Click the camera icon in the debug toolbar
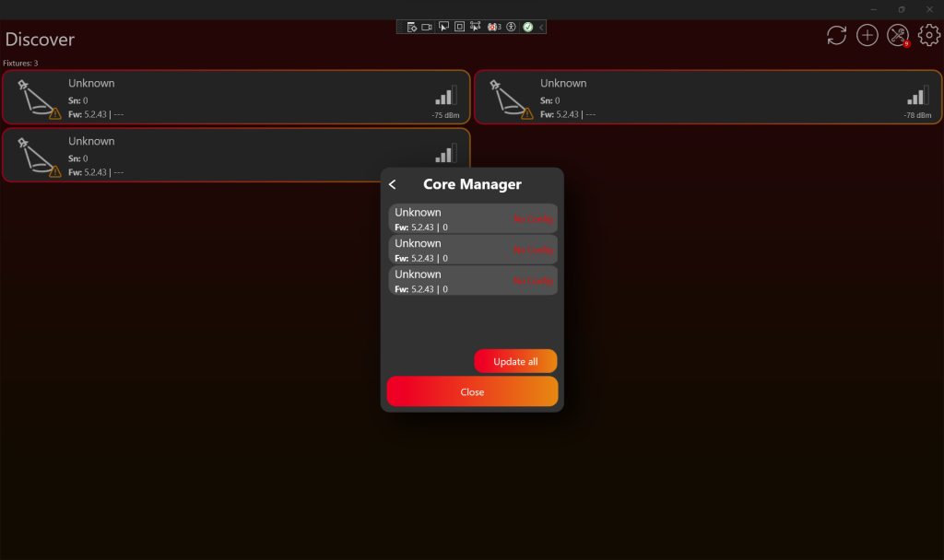 point(428,27)
